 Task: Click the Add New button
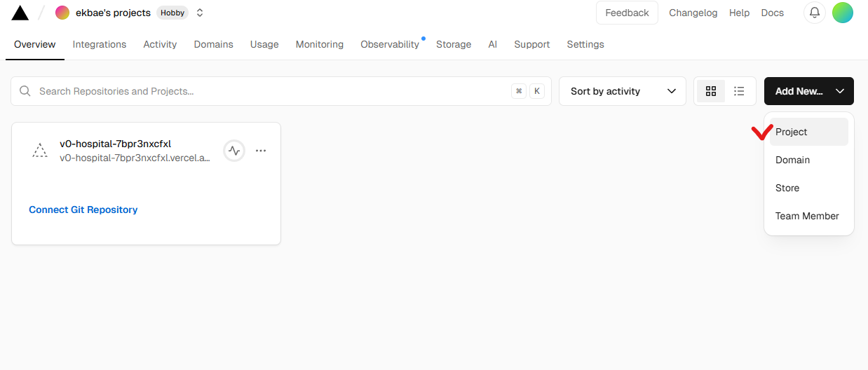pyautogui.click(x=809, y=91)
